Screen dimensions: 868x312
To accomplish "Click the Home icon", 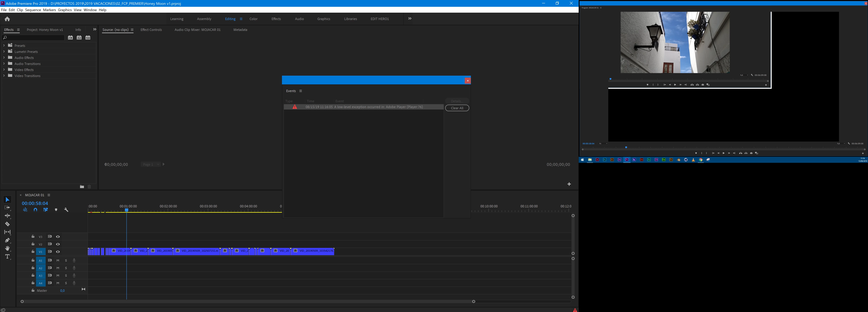I will pos(7,19).
